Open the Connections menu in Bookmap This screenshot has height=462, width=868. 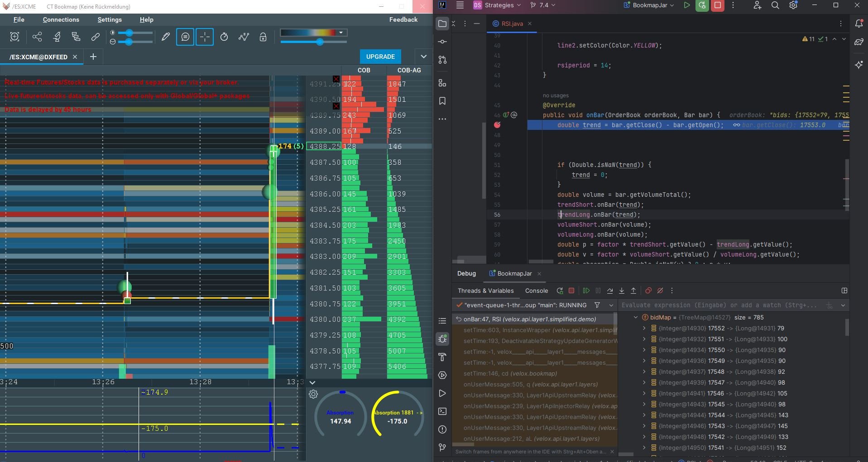[61, 19]
